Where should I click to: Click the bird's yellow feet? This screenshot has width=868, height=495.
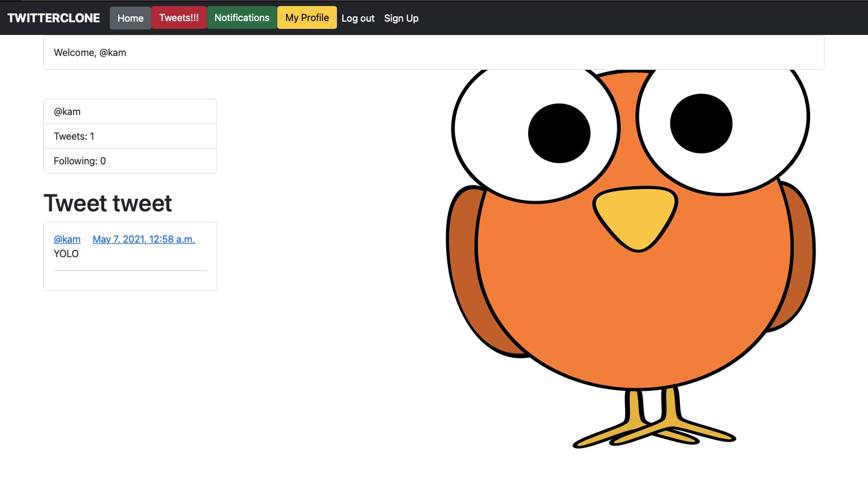point(654,428)
